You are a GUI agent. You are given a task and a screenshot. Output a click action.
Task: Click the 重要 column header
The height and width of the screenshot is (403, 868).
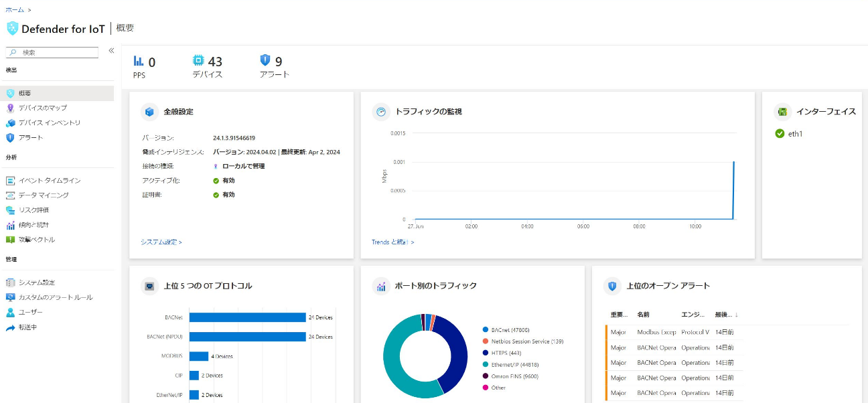(x=620, y=315)
